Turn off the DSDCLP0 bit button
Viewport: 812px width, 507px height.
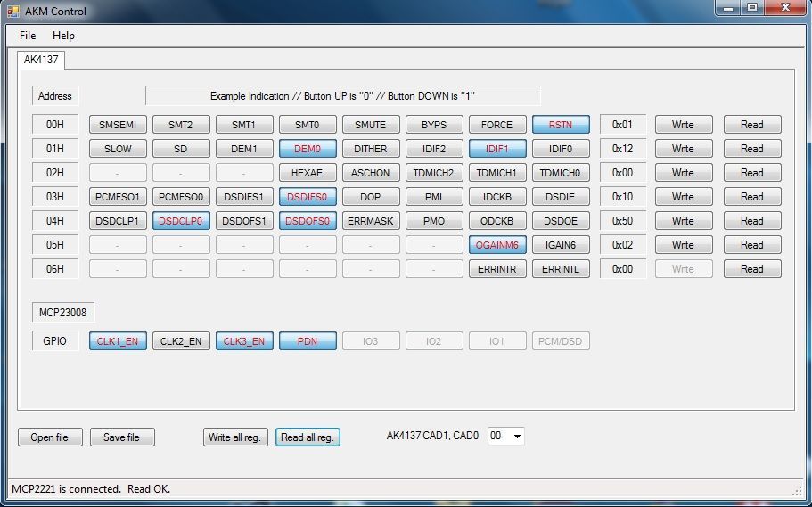(x=181, y=221)
